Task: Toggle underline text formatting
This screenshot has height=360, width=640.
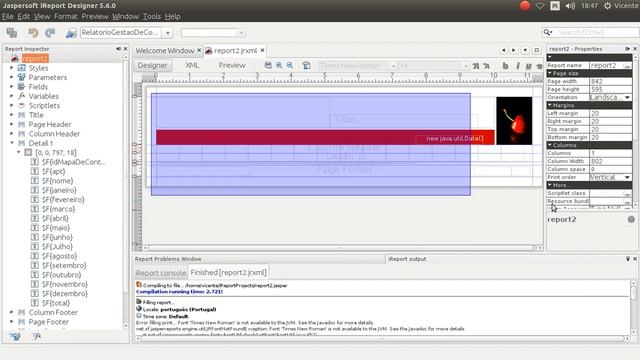Action: 529,66
